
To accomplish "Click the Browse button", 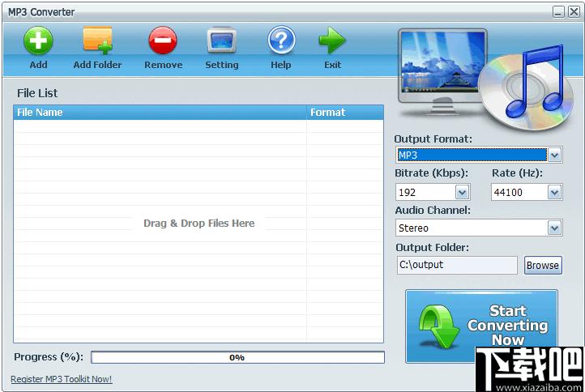I will coord(543,265).
